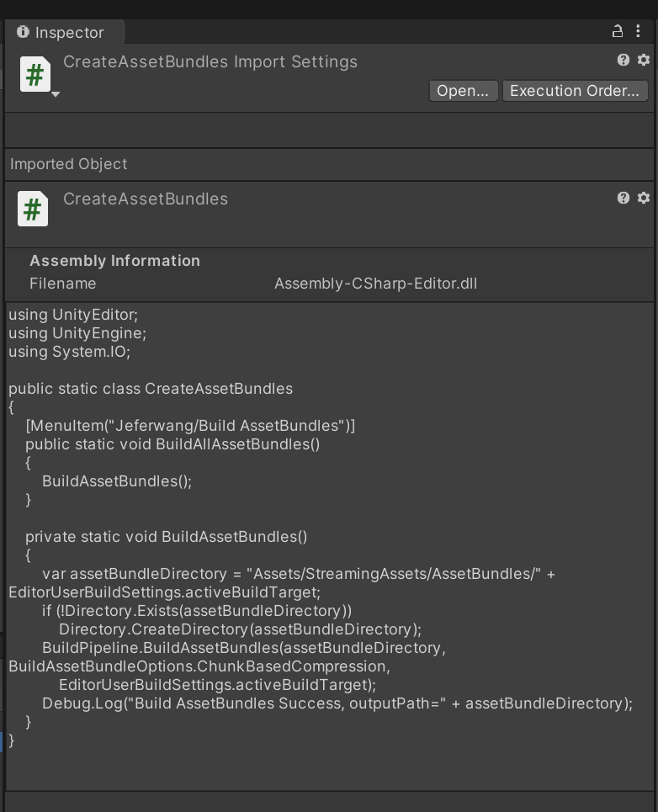Open help for the Imported Object
The width and height of the screenshot is (658, 812).
coord(623,198)
